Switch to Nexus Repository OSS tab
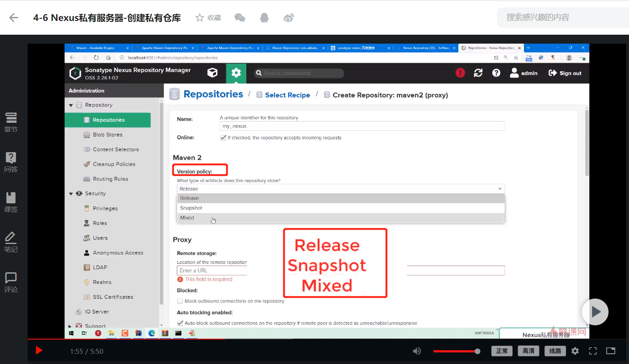 pos(426,48)
